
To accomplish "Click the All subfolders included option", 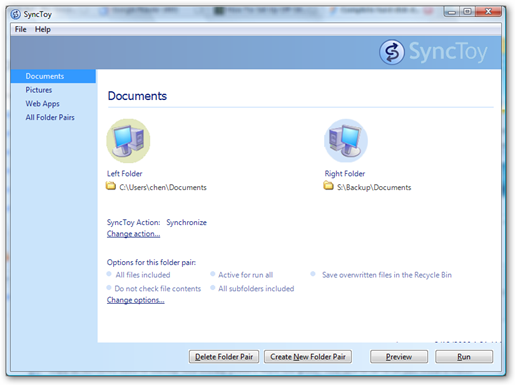I will click(x=256, y=289).
